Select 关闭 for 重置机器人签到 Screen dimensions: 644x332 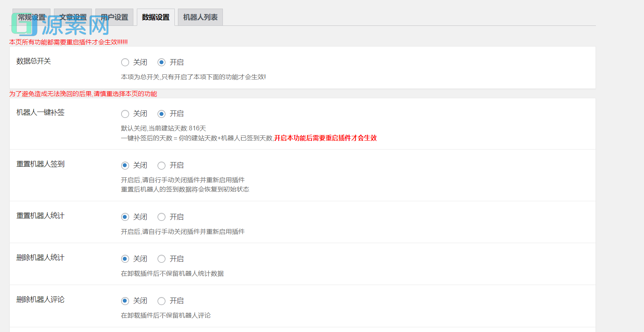tap(125, 166)
